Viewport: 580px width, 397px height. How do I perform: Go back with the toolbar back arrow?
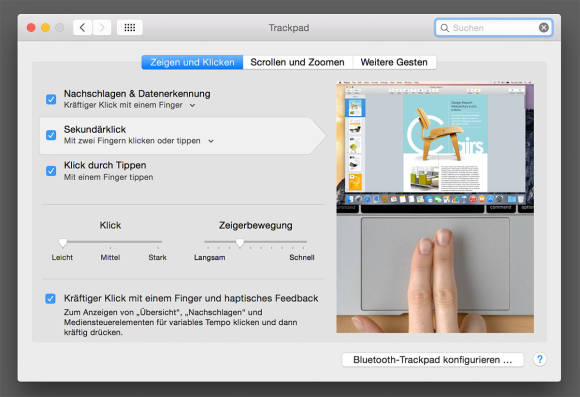(x=82, y=27)
